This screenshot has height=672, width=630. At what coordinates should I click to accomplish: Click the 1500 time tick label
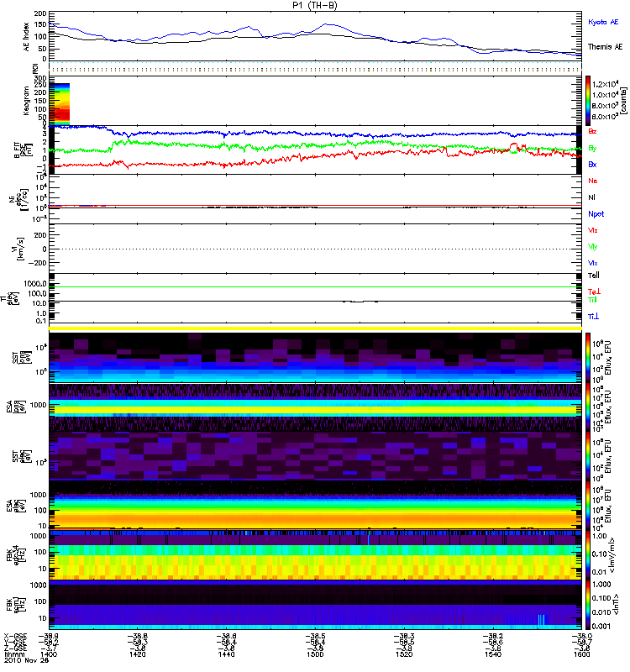(x=316, y=654)
